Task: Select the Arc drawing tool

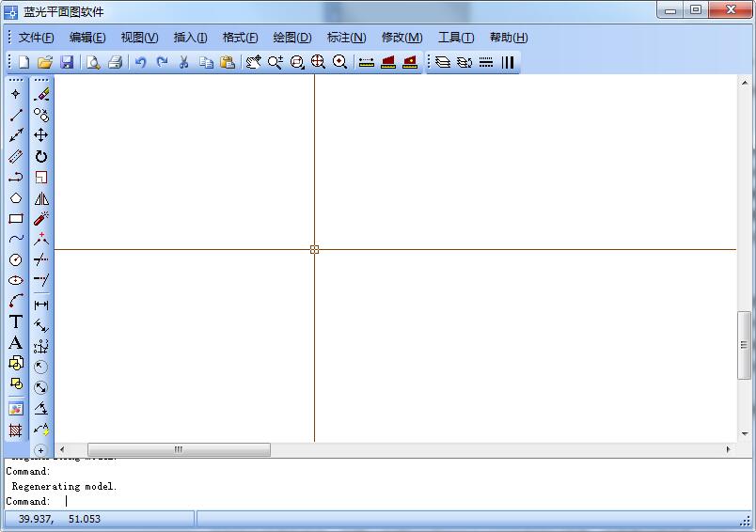Action: tap(15, 301)
